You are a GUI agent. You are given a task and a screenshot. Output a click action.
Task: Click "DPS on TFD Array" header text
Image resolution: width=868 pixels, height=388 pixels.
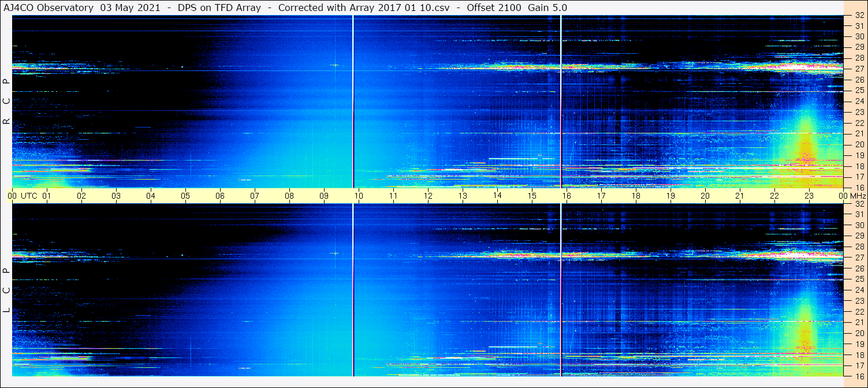point(220,8)
